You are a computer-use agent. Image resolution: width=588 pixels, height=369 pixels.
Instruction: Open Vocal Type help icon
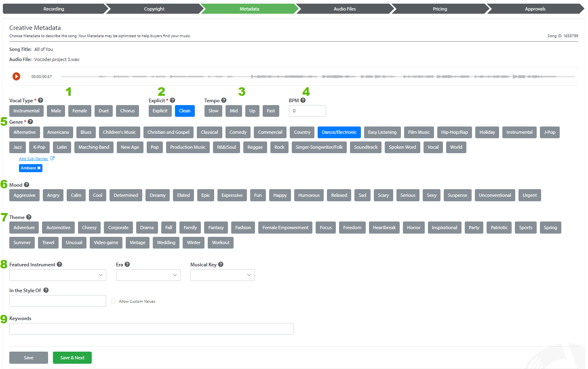[40, 100]
